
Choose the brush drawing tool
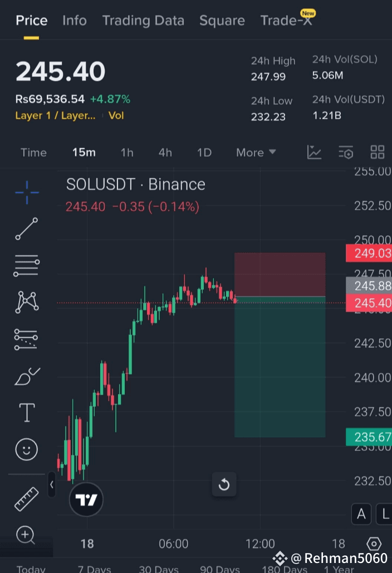point(27,376)
